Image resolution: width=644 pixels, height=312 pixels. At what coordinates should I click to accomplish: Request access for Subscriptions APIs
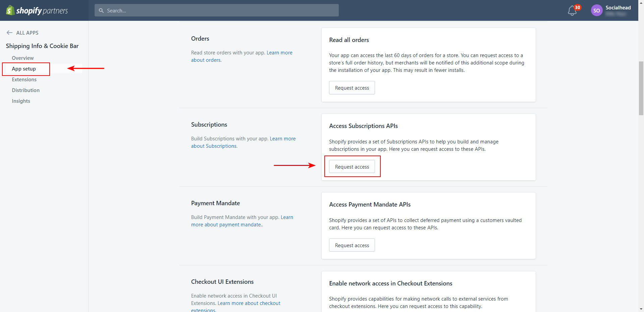pyautogui.click(x=352, y=167)
